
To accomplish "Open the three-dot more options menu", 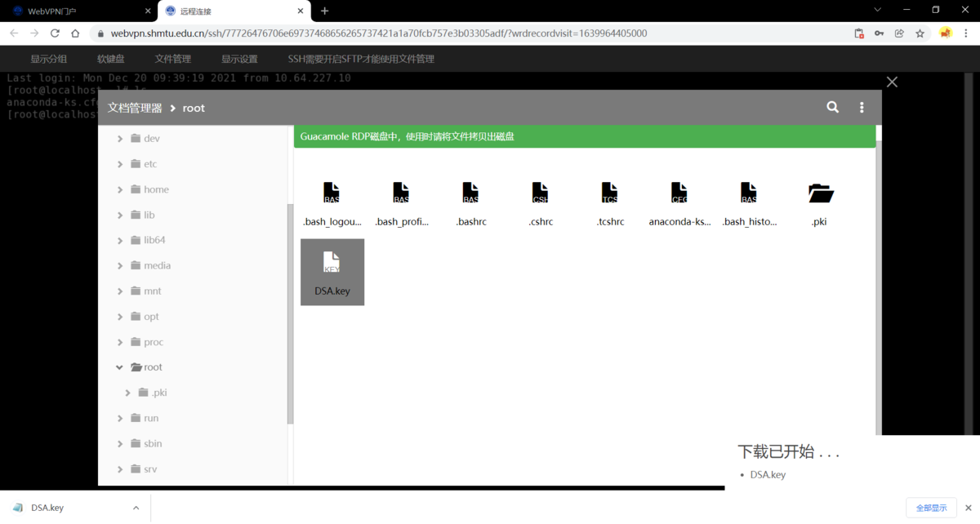I will click(862, 107).
